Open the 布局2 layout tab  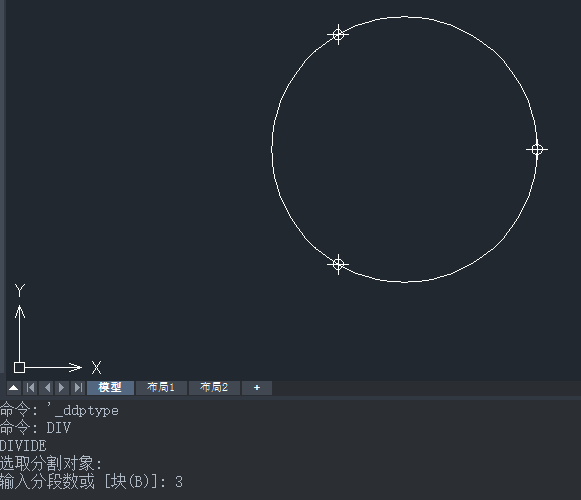tap(214, 388)
